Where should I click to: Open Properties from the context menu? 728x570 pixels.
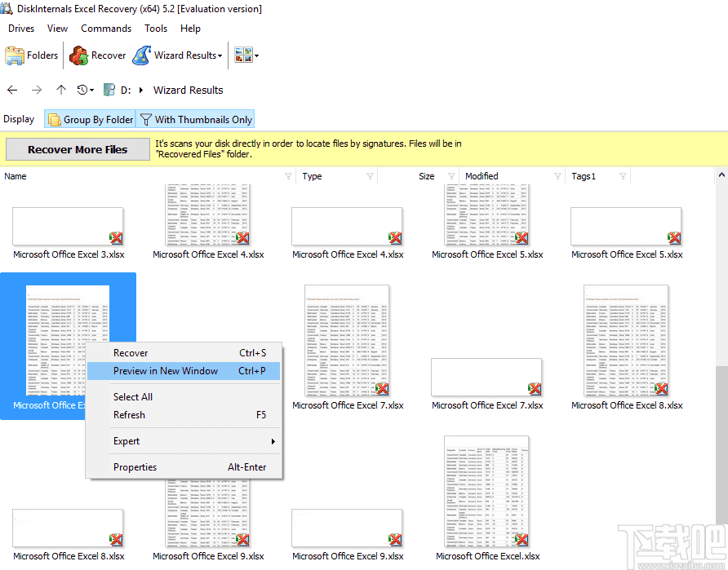click(x=184, y=467)
